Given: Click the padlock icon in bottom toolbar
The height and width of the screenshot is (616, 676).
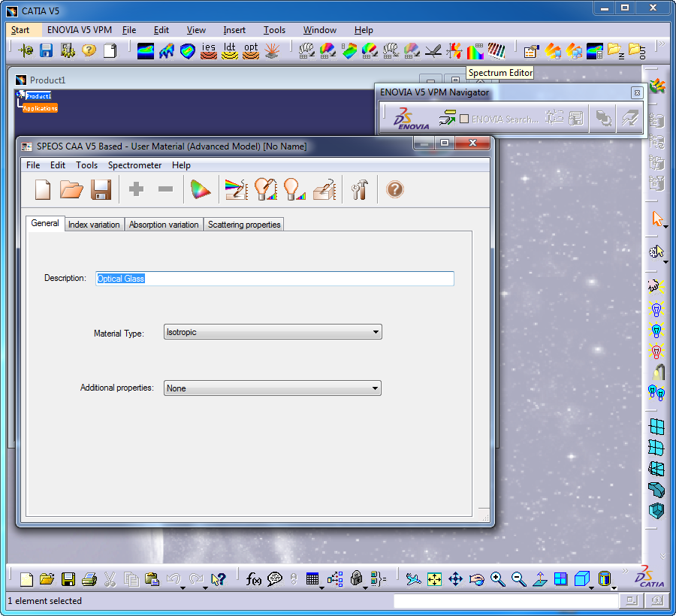Looking at the screenshot, I should tap(357, 578).
